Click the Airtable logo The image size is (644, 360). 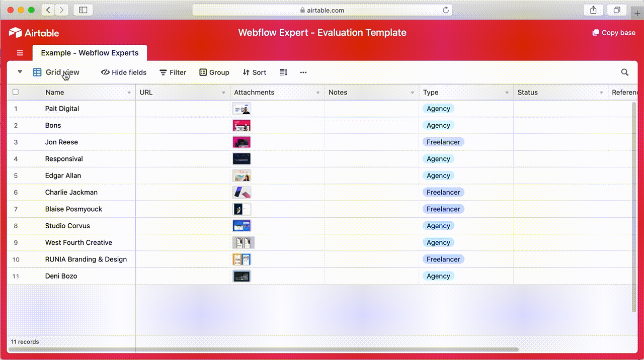34,33
